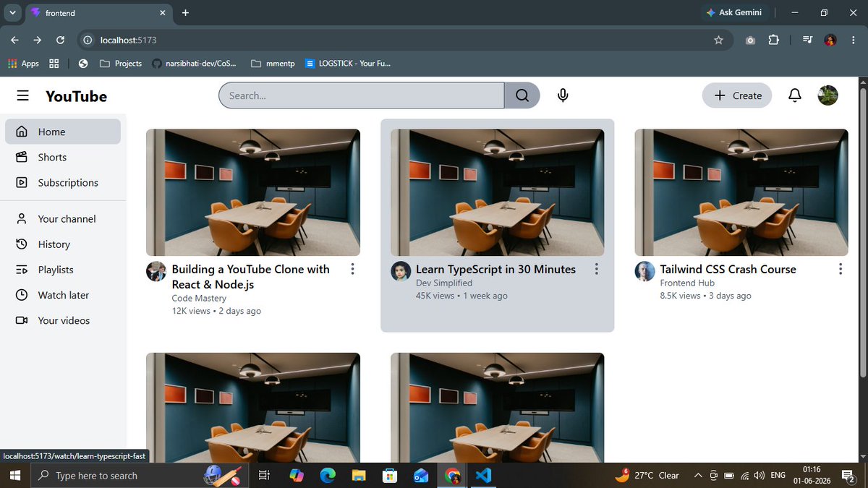Open thumbnail of Building a YouTube Clone video
This screenshot has height=488, width=868.
tap(253, 192)
